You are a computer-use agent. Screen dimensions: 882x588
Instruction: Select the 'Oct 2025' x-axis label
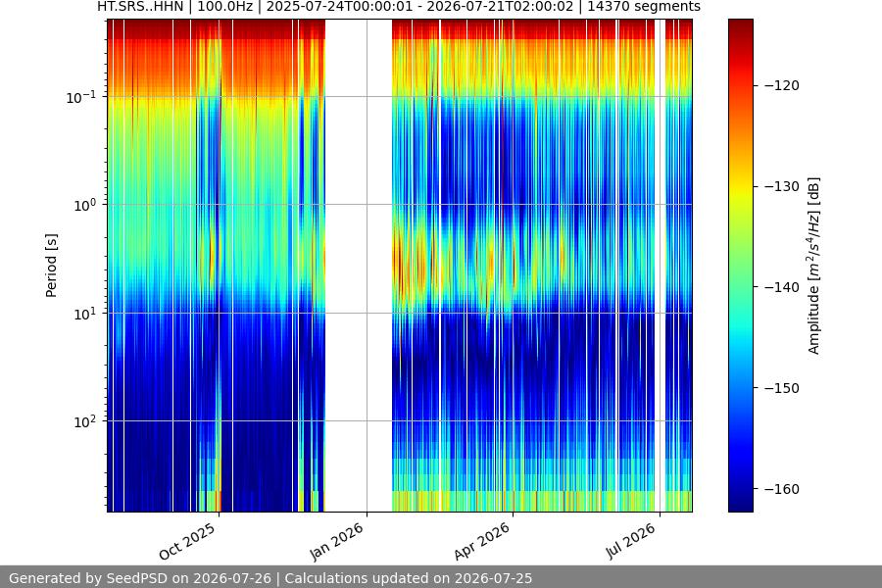pos(187,541)
